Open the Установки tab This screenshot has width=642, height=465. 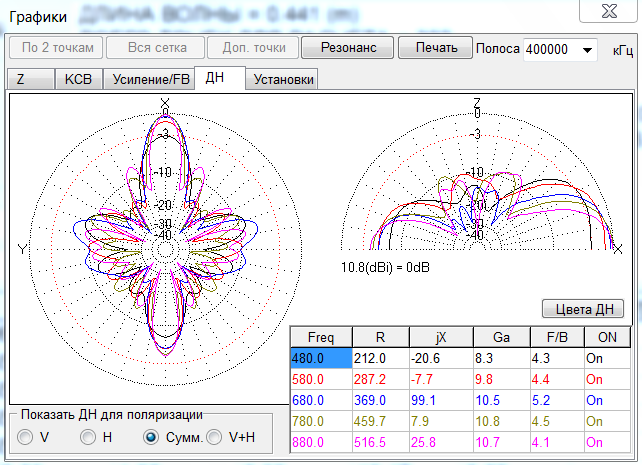point(283,80)
